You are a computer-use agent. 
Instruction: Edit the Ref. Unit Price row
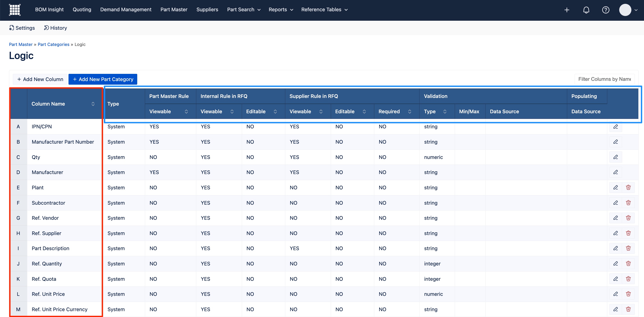coord(616,294)
